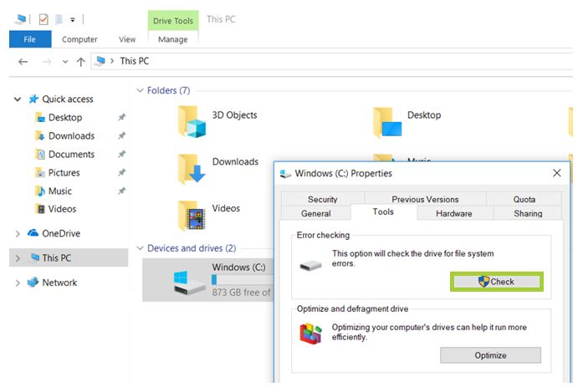
Task: Click the pin icon next to Desktop
Action: tap(121, 117)
